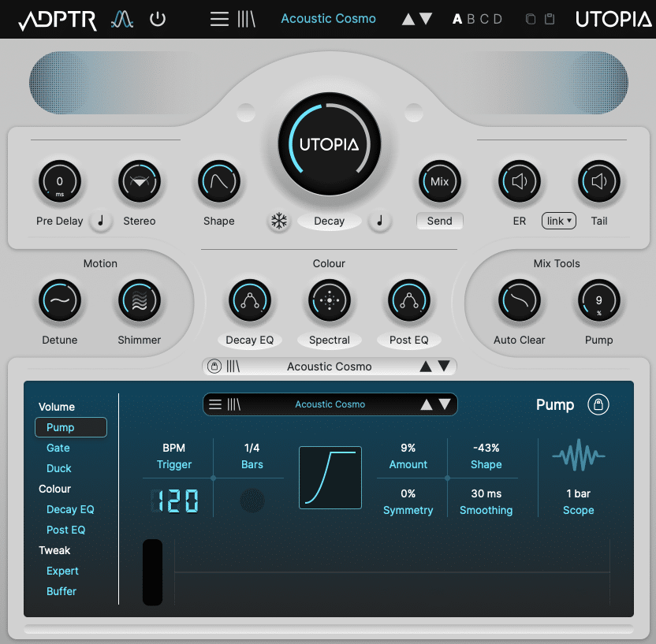Click the Auto Clear knob

coord(519,300)
